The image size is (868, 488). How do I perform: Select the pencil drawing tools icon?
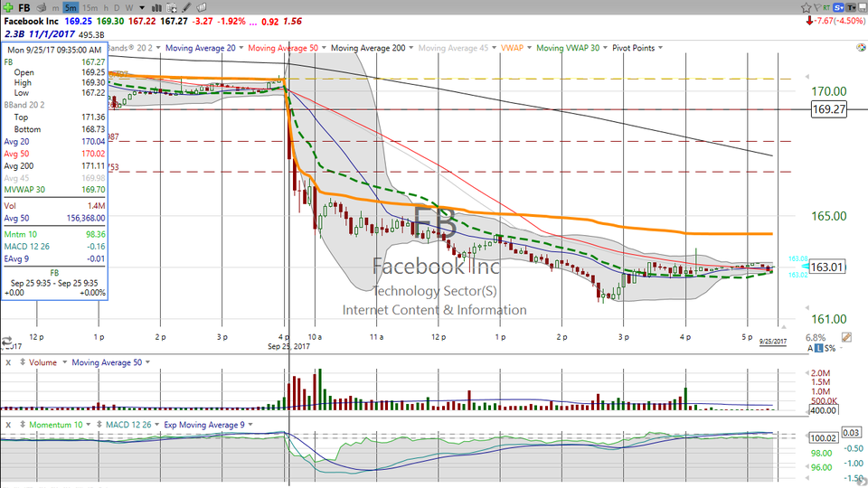tap(187, 8)
